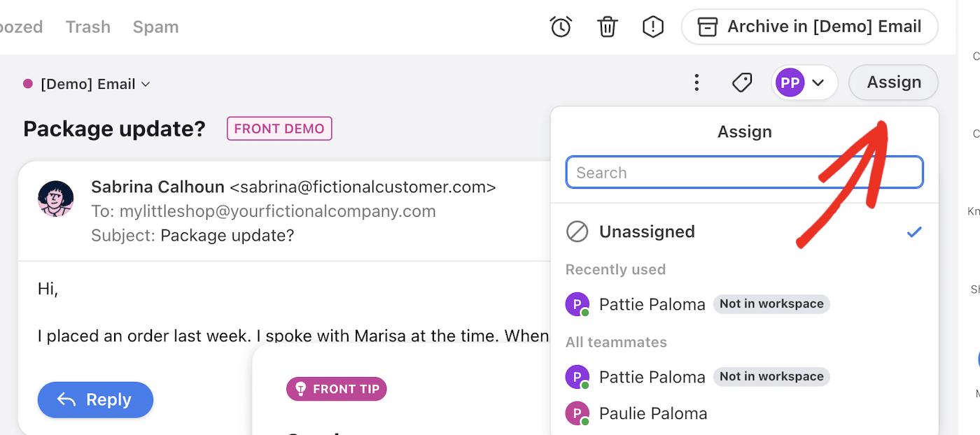Click the report spam warning icon
The image size is (980, 435).
click(x=652, y=27)
